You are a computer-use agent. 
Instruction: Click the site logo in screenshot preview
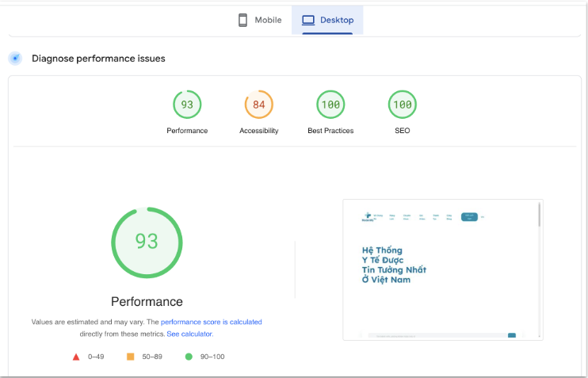click(x=367, y=216)
